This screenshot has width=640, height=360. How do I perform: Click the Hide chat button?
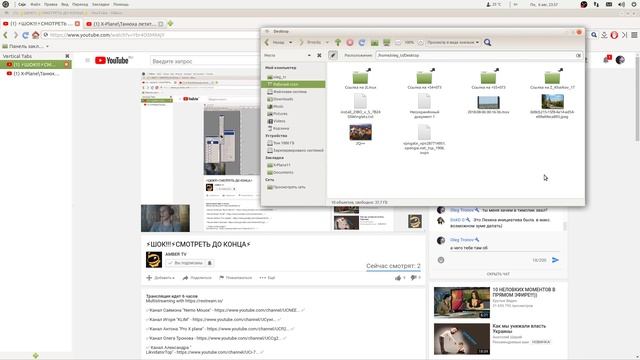[498, 274]
